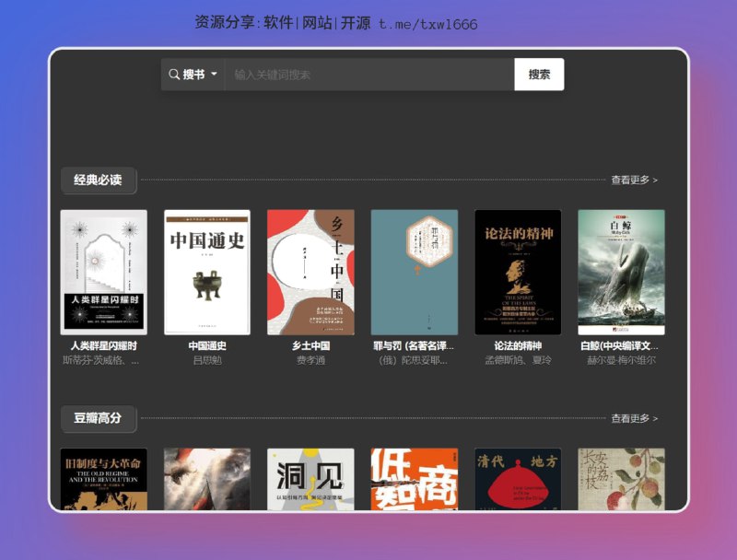Open the 搜书 search type dropdown

click(x=193, y=75)
